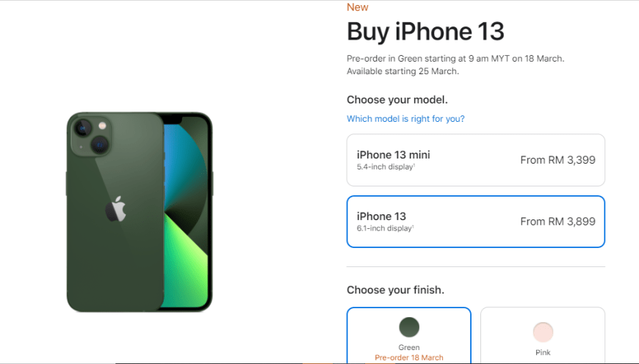The image size is (639, 364).
Task: Select the iPhone 13 6.1-inch model option
Action: [x=476, y=222]
